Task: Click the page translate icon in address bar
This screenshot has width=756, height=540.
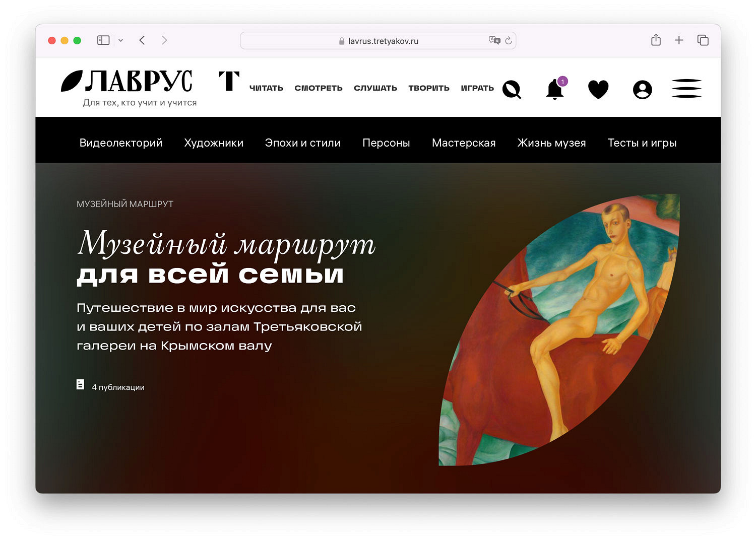Action: click(x=494, y=40)
